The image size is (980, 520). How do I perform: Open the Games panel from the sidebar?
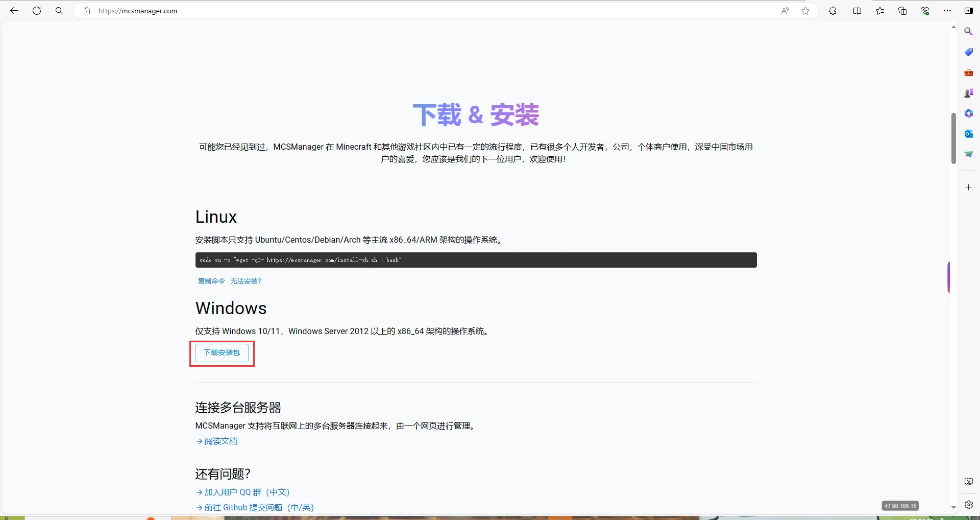click(x=969, y=92)
